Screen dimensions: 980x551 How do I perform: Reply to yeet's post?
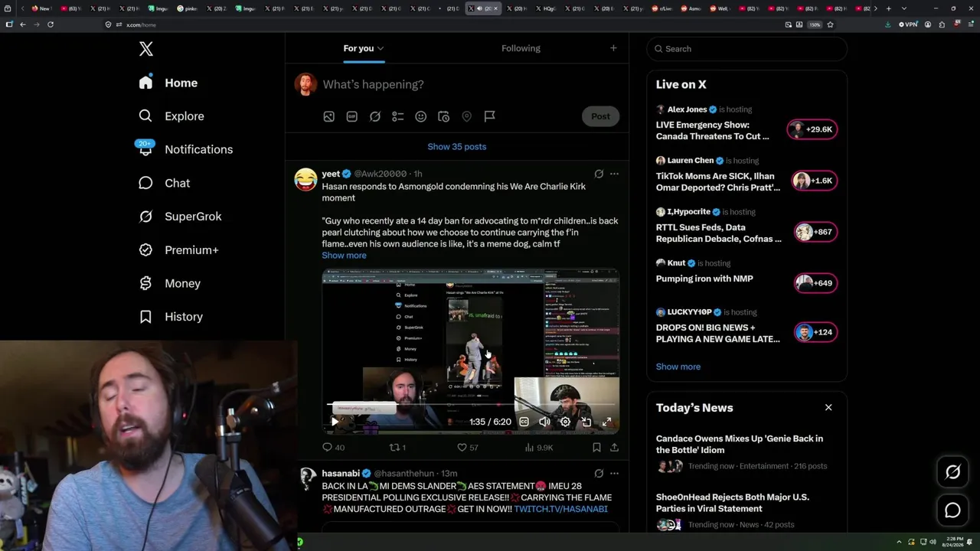coord(333,448)
